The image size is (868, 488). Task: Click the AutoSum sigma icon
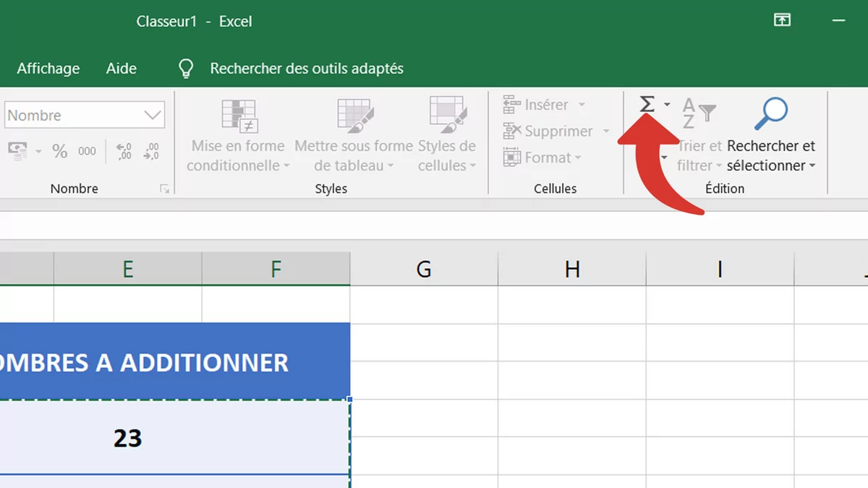coord(647,105)
